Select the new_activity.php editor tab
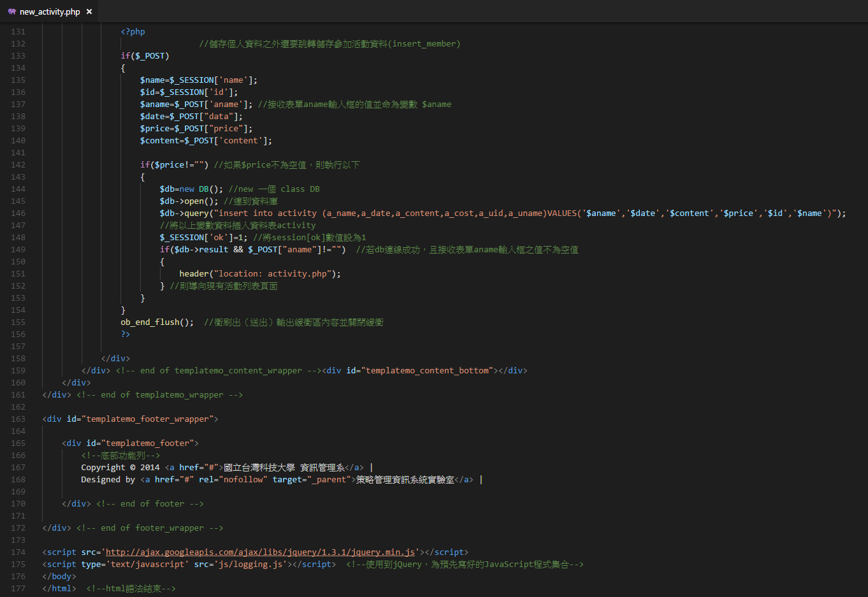The width and height of the screenshot is (868, 597). [x=50, y=11]
